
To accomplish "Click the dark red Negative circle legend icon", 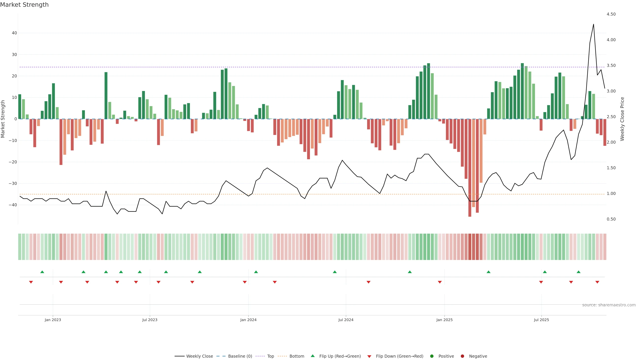I will click(x=462, y=356).
